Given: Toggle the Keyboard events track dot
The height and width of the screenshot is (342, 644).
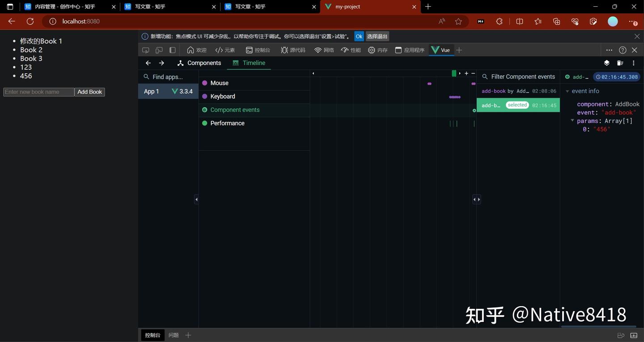Looking at the screenshot, I should 205,96.
